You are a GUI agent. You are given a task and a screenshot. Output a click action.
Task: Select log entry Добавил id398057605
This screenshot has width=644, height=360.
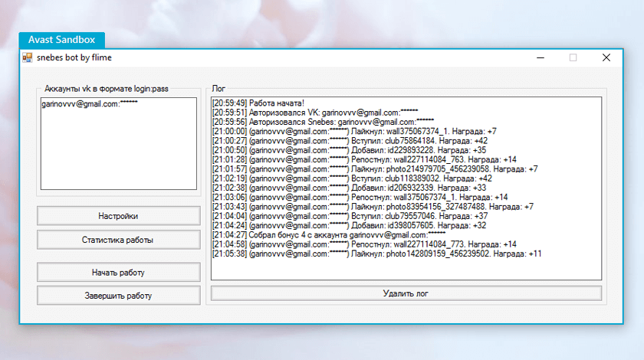coord(349,226)
